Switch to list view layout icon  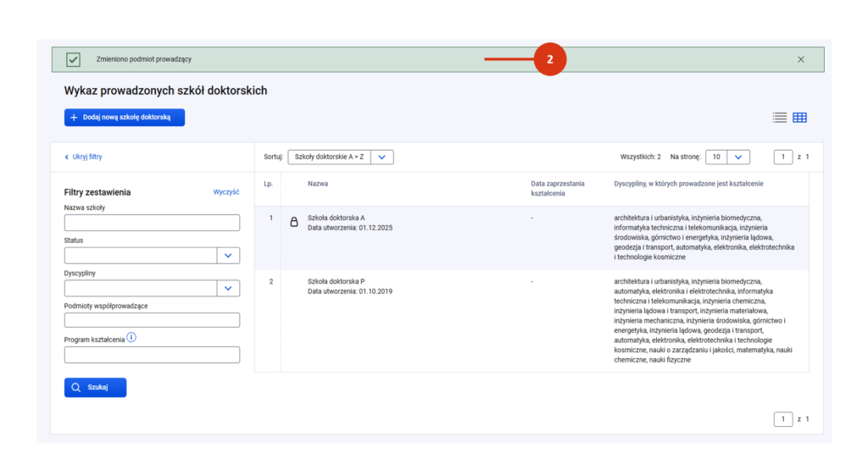pyautogui.click(x=779, y=118)
